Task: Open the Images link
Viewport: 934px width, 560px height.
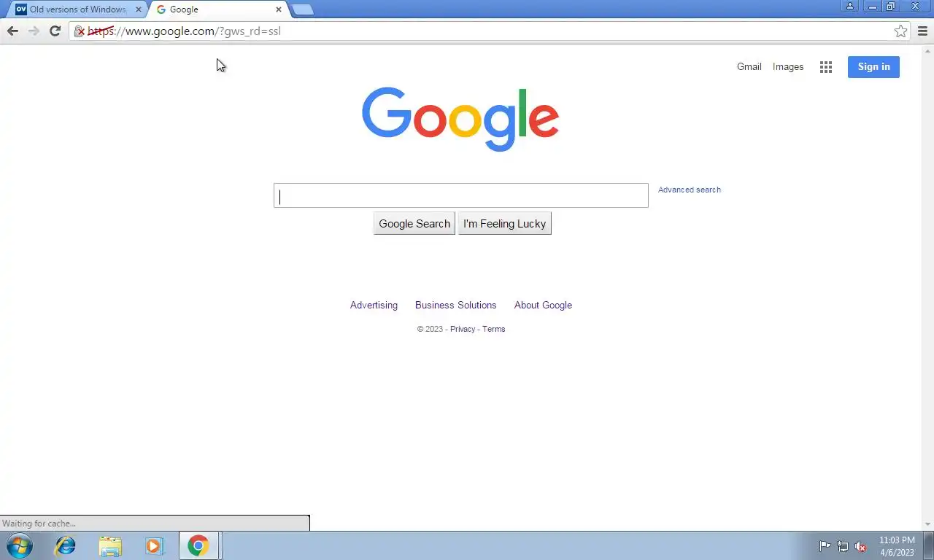Action: coord(788,67)
